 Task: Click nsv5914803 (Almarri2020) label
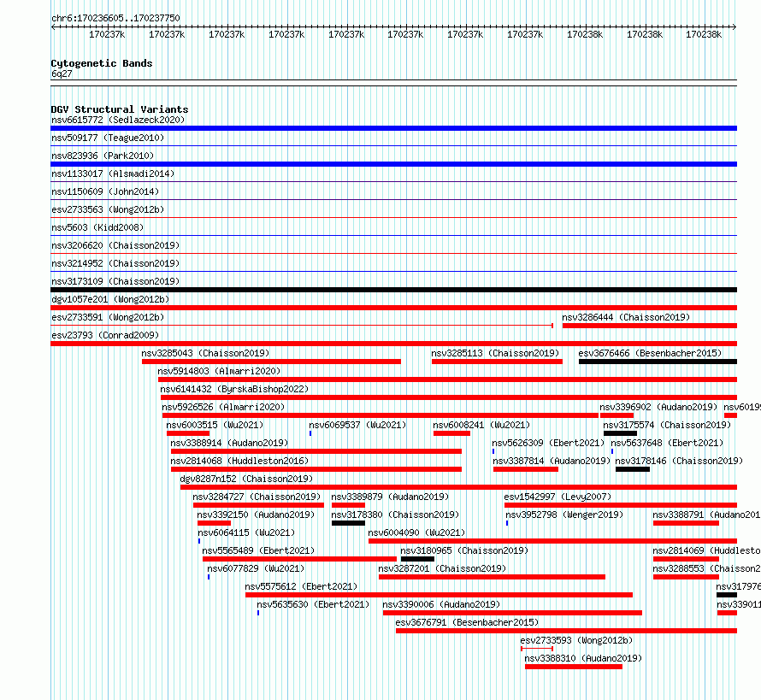219,371
